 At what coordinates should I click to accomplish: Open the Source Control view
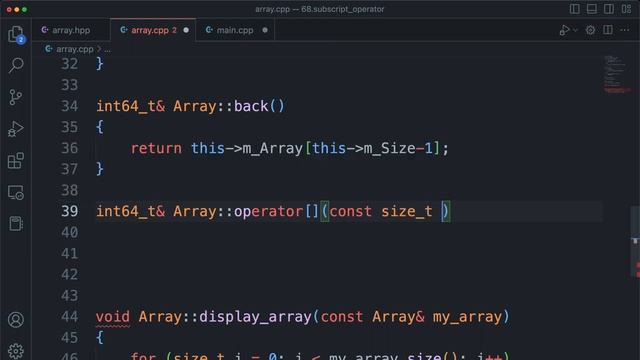click(x=16, y=97)
